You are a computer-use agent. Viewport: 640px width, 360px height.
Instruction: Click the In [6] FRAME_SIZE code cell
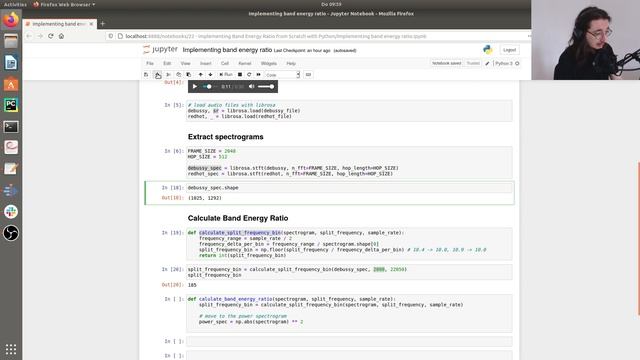point(349,162)
